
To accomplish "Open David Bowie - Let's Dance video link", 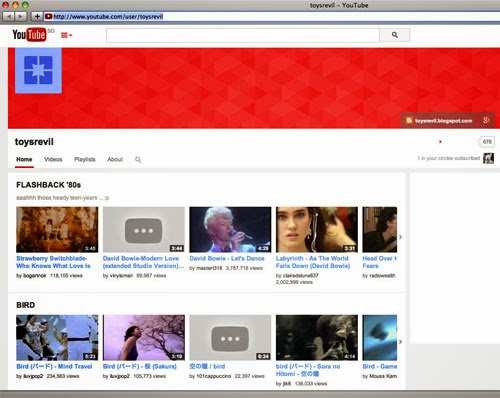I will (x=227, y=258).
